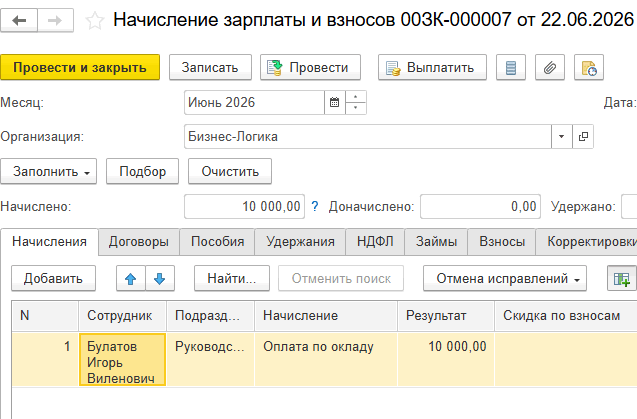Open attached files with paperclip icon
Viewport: 637px width, 419px height.
coord(550,67)
